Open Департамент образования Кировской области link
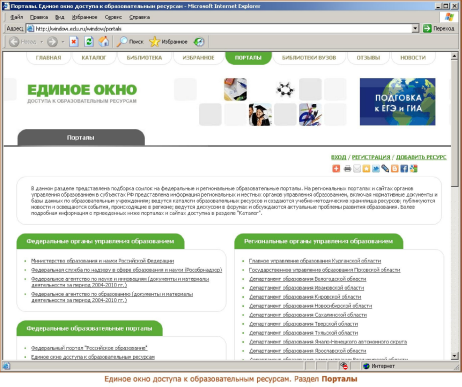Image resolution: width=462 pixels, height=387 pixels. (305, 297)
